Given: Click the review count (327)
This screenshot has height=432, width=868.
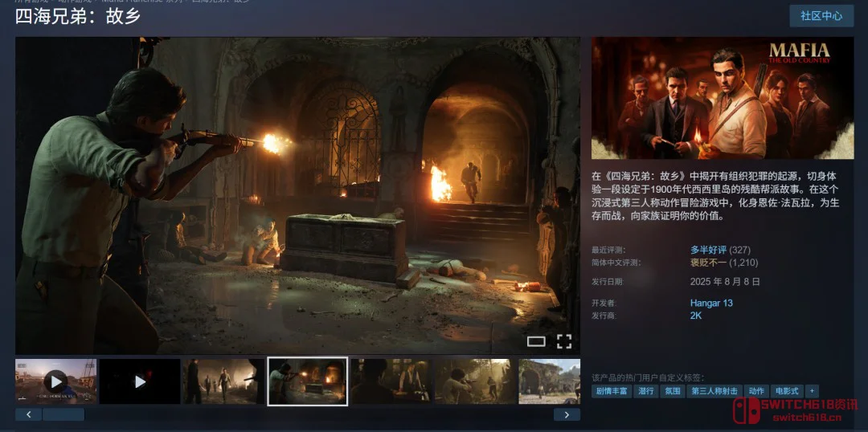Looking at the screenshot, I should (x=740, y=250).
